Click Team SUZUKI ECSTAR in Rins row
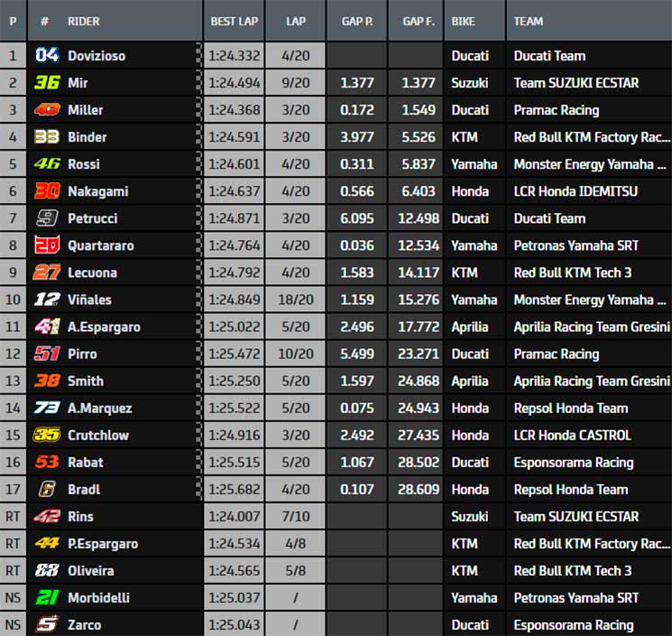Screen dimensions: 672x636 [x=576, y=516]
